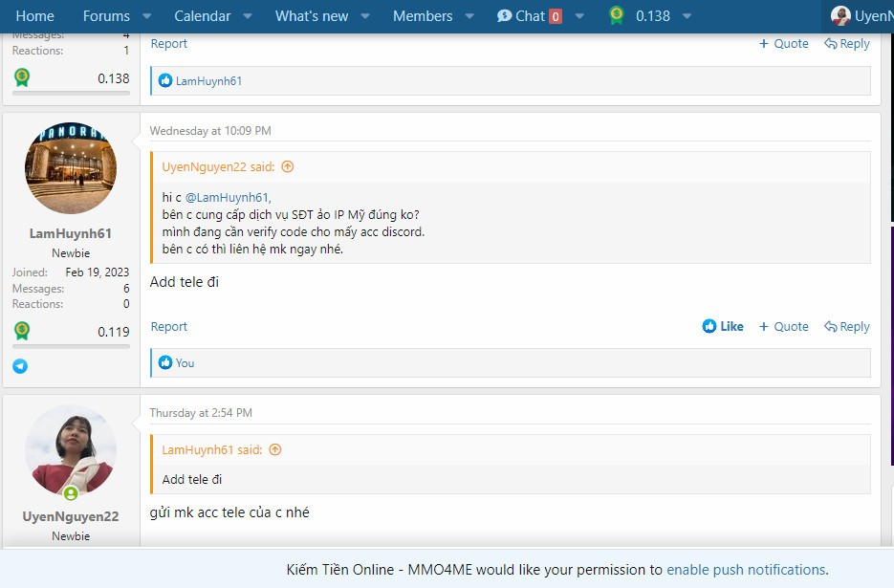Click the Quote plus icon in LamHuynh61's post

click(x=764, y=326)
